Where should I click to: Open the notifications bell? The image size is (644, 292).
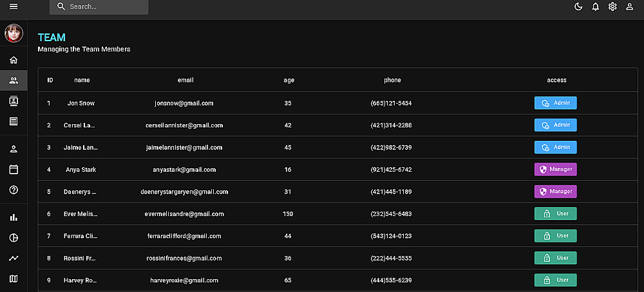point(596,6)
